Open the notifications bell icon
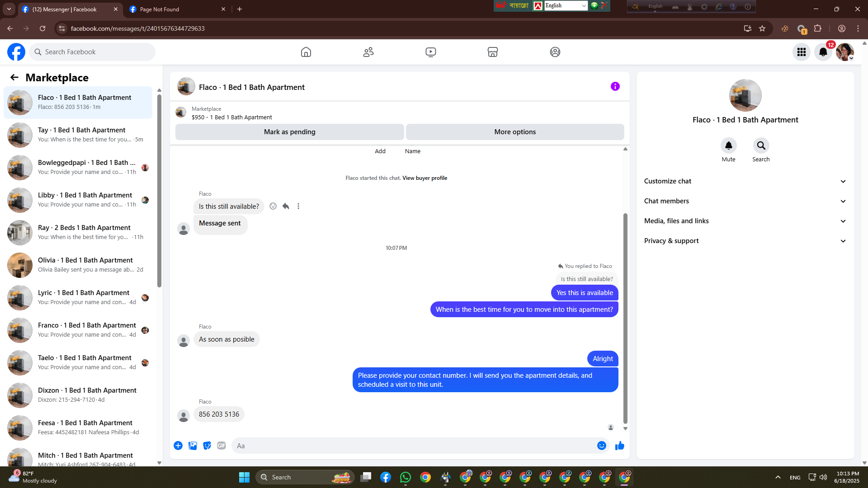Screen dimensions: 868x488 (x=823, y=52)
